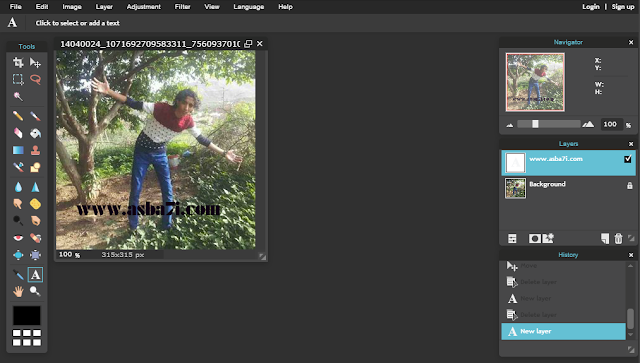640x363 pixels.
Task: Open the View menu
Action: click(212, 7)
